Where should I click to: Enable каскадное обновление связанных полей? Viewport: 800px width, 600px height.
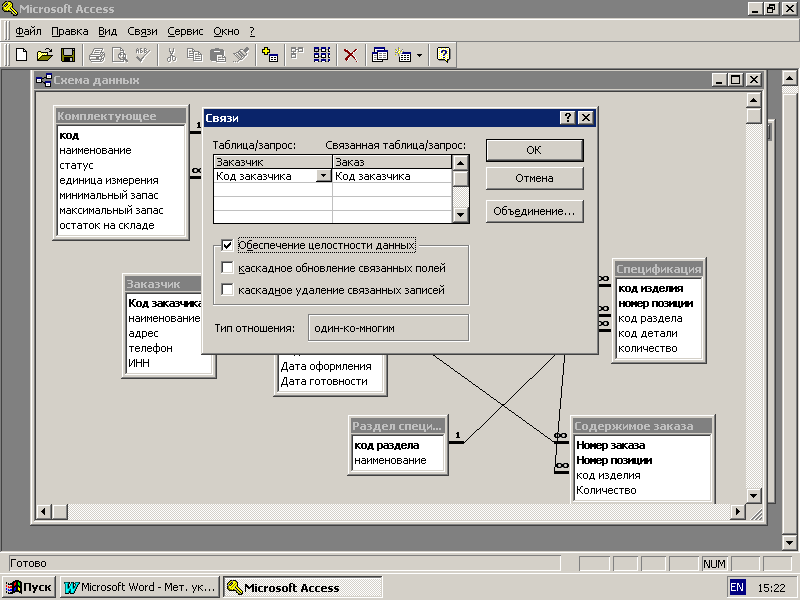tap(228, 268)
